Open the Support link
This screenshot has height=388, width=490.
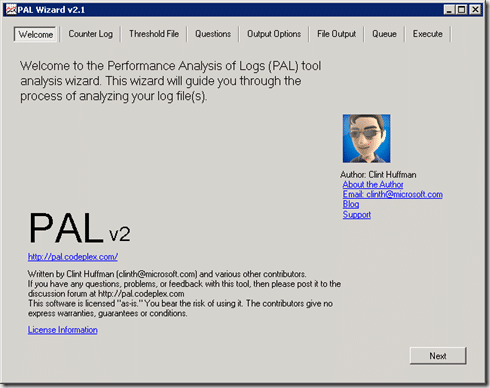357,215
